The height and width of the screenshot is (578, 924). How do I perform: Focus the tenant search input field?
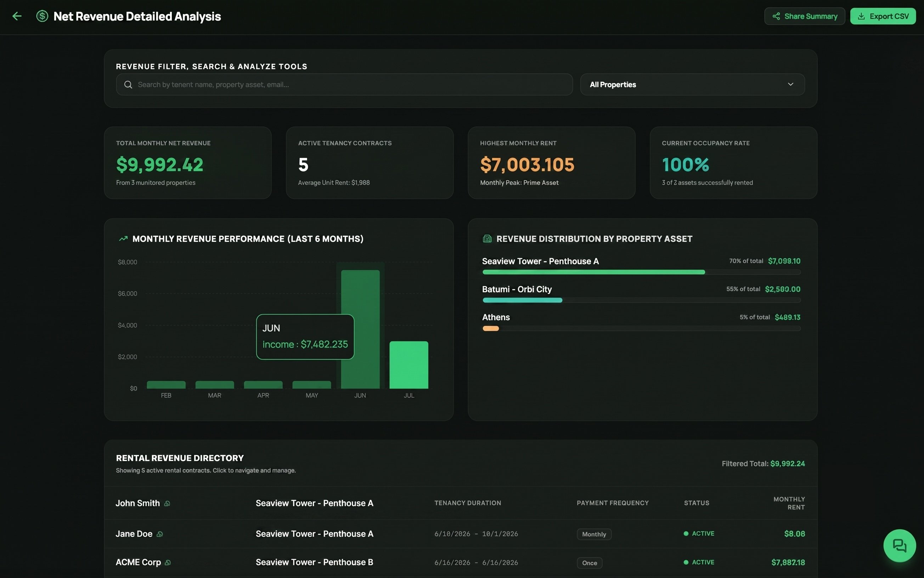click(x=344, y=85)
